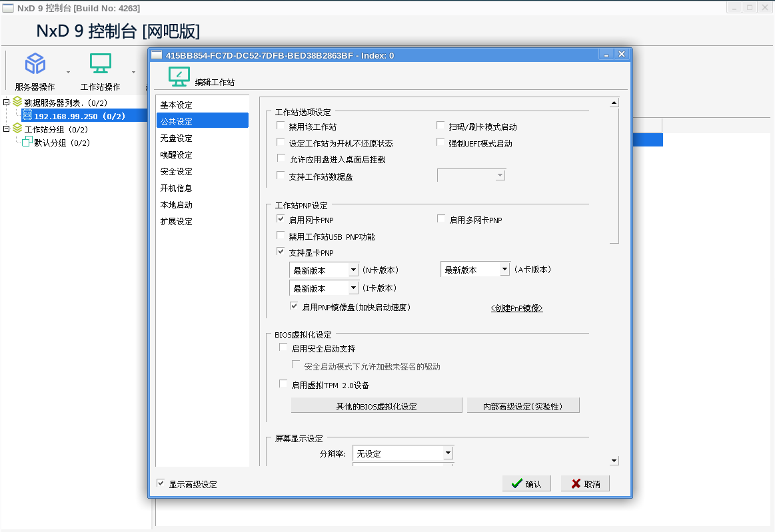Minimize the edit workstation dialog
This screenshot has width=775, height=532.
[606, 55]
